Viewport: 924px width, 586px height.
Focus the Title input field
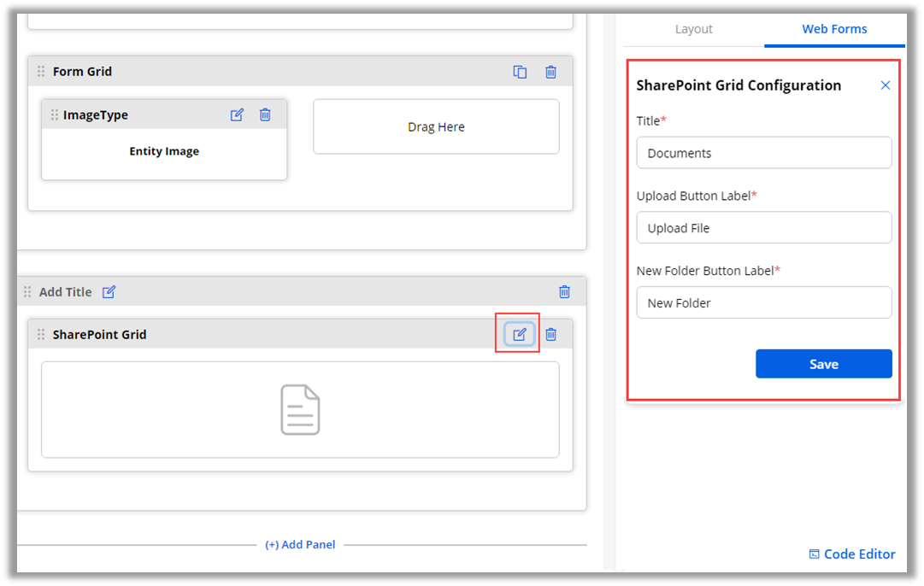[763, 153]
